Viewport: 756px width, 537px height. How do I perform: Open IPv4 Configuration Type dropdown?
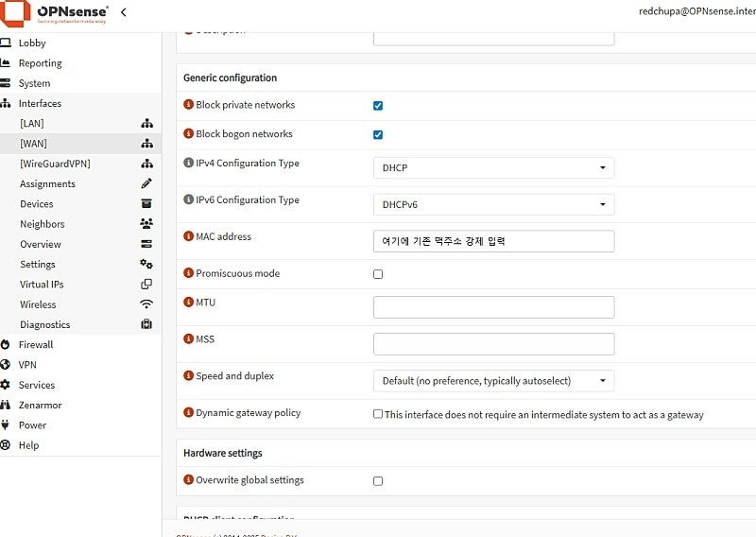click(x=493, y=168)
